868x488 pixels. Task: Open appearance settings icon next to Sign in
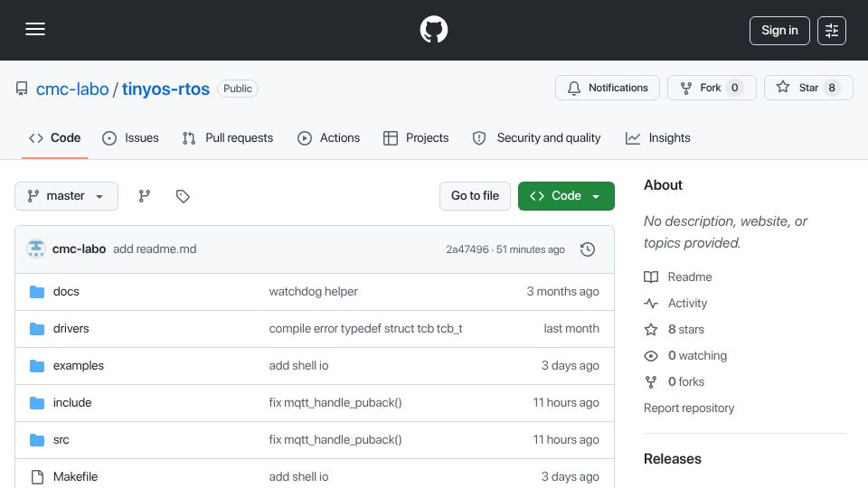(832, 31)
